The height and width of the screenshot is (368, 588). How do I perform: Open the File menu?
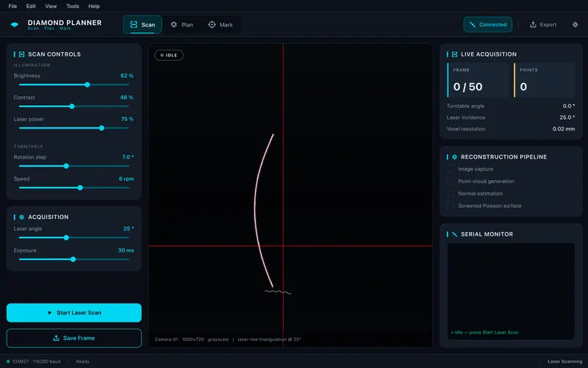[12, 6]
